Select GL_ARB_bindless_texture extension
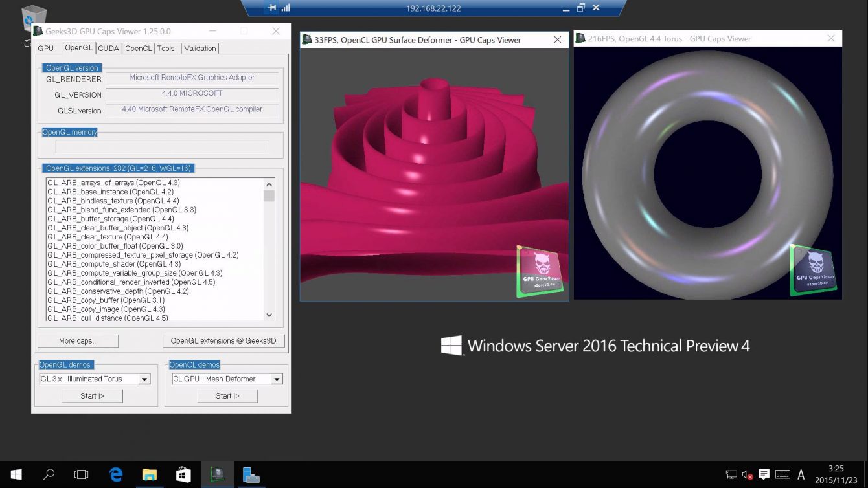This screenshot has width=868, height=488. coord(113,201)
